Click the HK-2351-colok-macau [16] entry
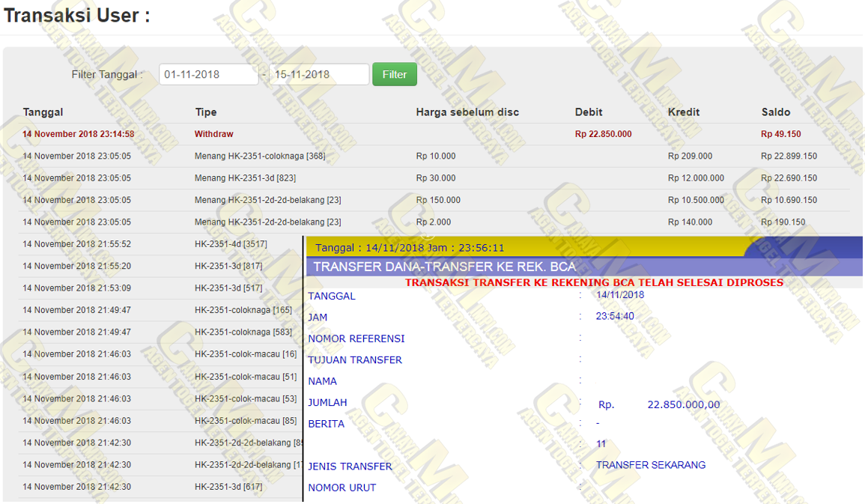The width and height of the screenshot is (865, 504). (245, 354)
